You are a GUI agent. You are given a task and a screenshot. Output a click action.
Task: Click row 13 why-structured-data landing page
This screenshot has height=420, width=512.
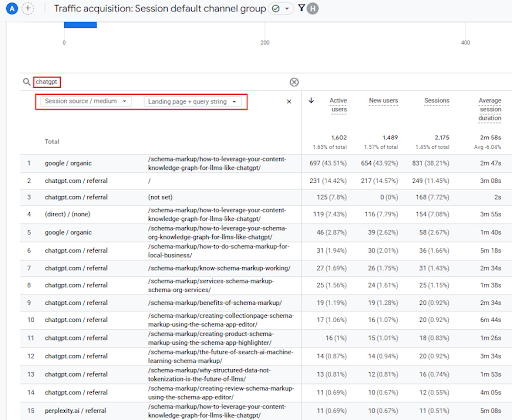point(209,375)
